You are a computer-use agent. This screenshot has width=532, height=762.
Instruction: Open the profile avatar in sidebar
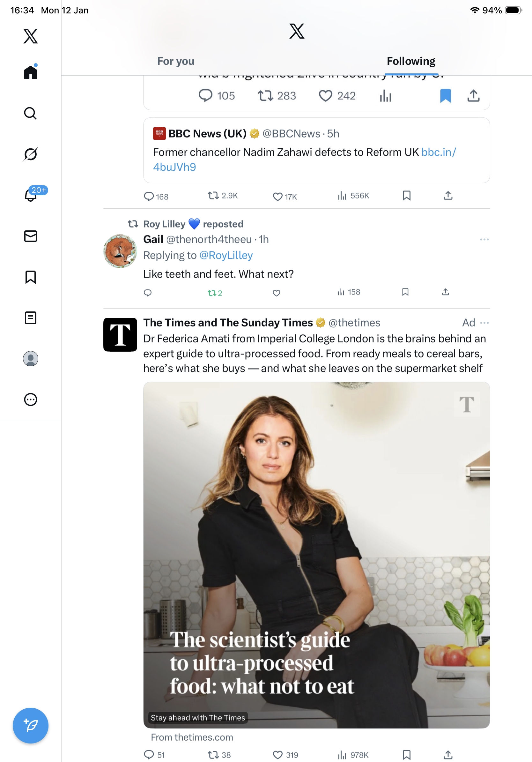coord(31,359)
